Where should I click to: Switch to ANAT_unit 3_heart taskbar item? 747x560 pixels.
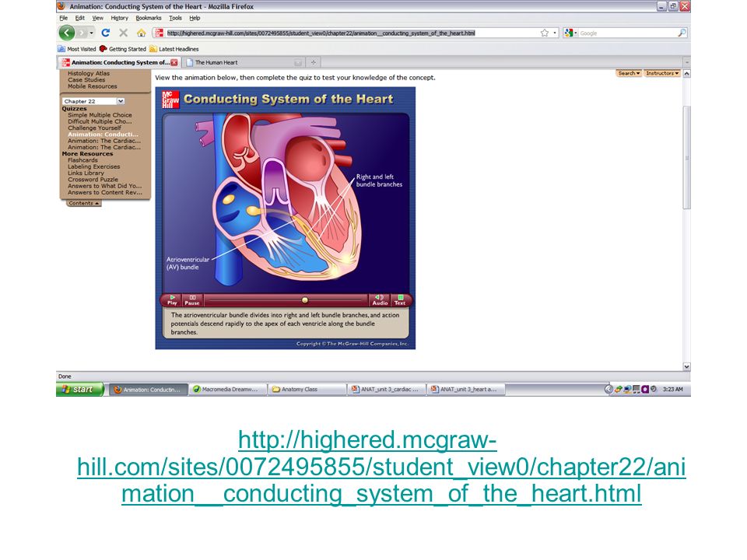(466, 389)
